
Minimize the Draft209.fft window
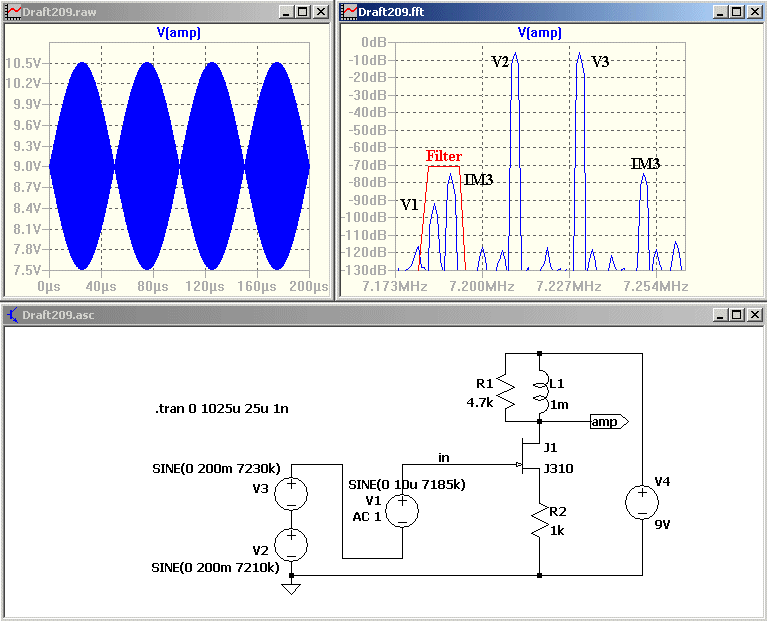pyautogui.click(x=720, y=12)
